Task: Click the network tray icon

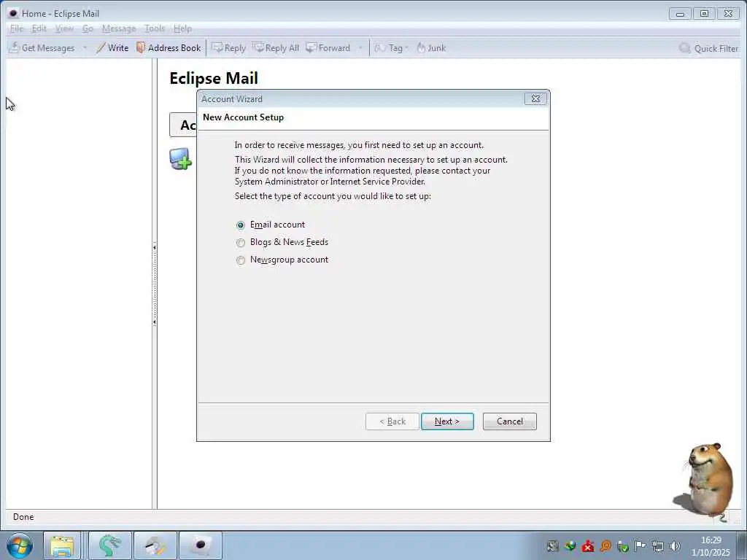Action: [658, 546]
